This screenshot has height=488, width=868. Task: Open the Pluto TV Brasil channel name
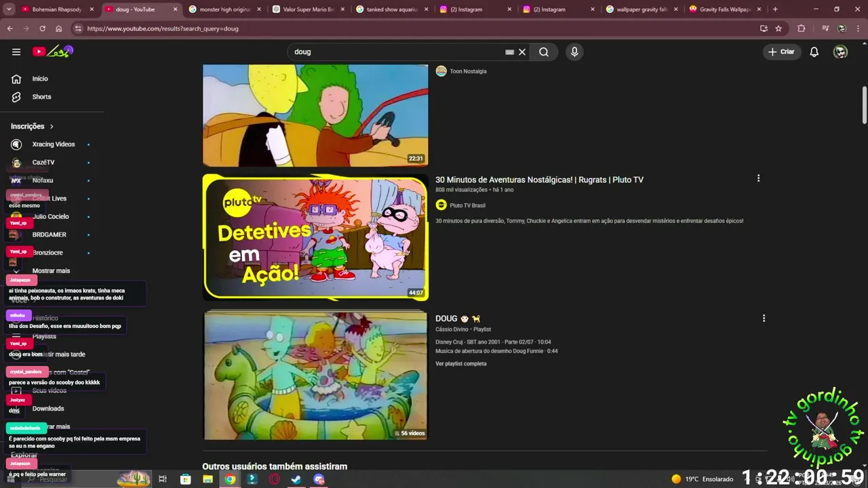[x=467, y=205]
